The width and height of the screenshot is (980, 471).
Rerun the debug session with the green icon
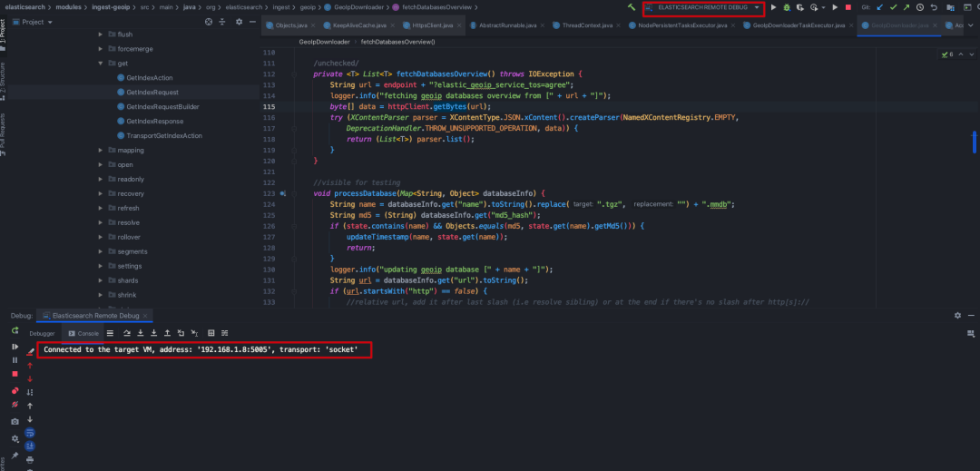[x=15, y=330]
